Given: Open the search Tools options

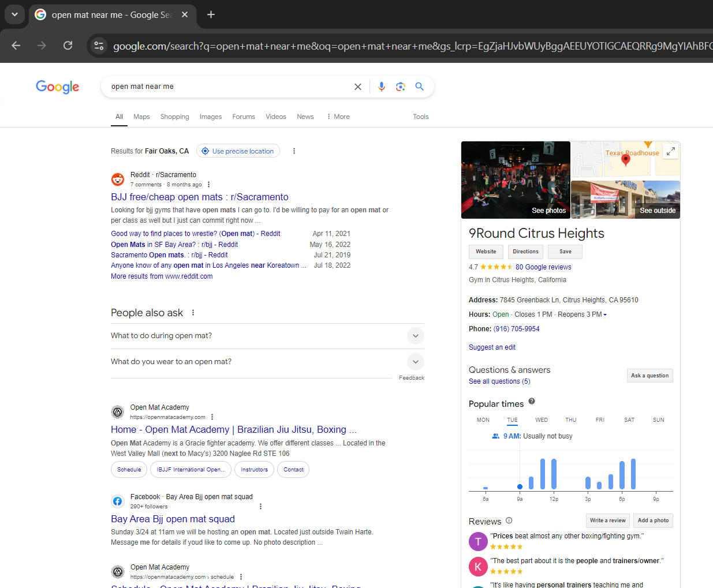Looking at the screenshot, I should click(421, 117).
